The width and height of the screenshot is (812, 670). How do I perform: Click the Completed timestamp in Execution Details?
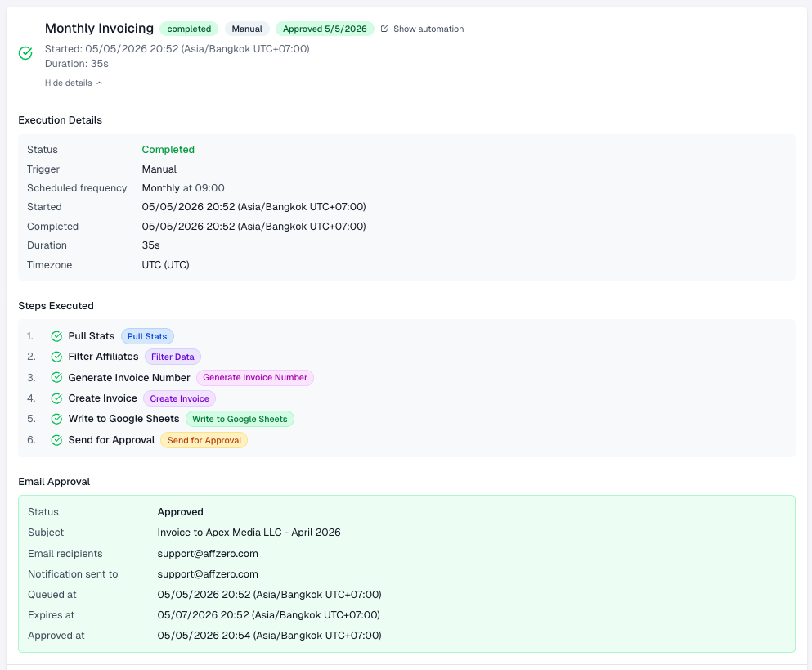point(253,227)
